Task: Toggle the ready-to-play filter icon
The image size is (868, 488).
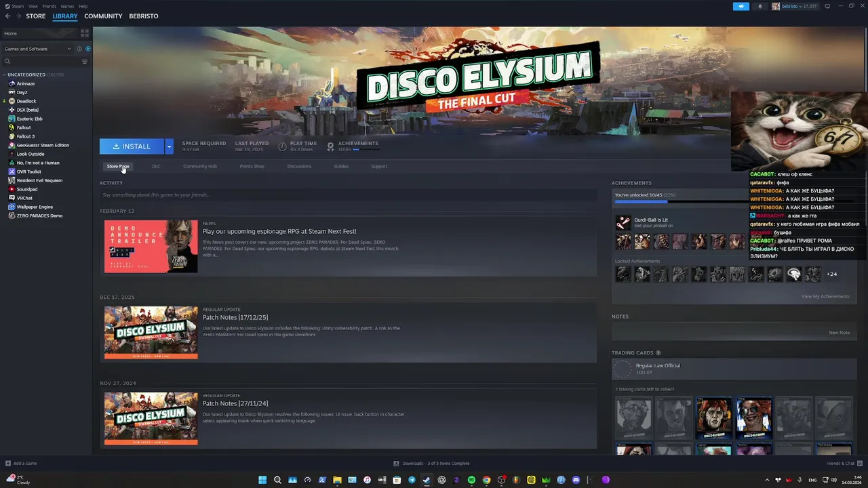Action: (x=88, y=49)
